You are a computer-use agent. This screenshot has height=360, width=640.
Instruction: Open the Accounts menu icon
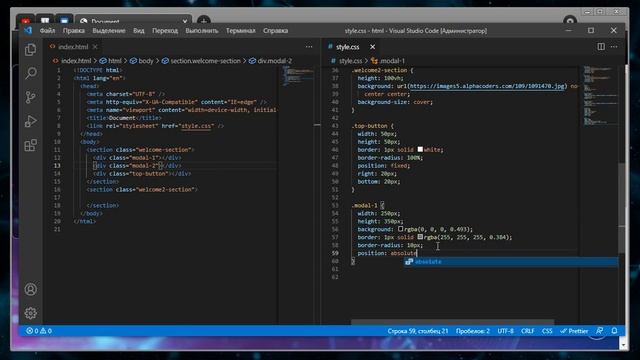(x=31, y=289)
